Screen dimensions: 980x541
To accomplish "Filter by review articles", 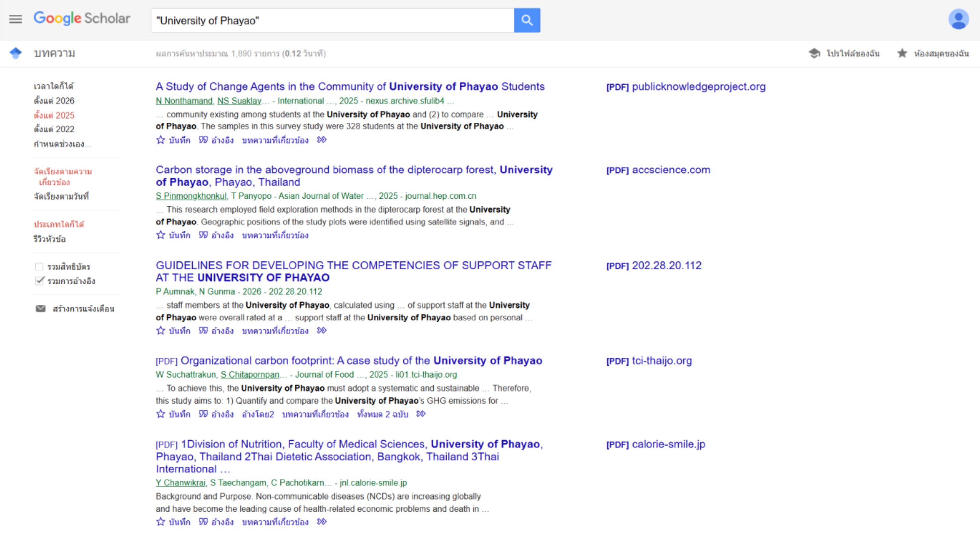I will [49, 239].
